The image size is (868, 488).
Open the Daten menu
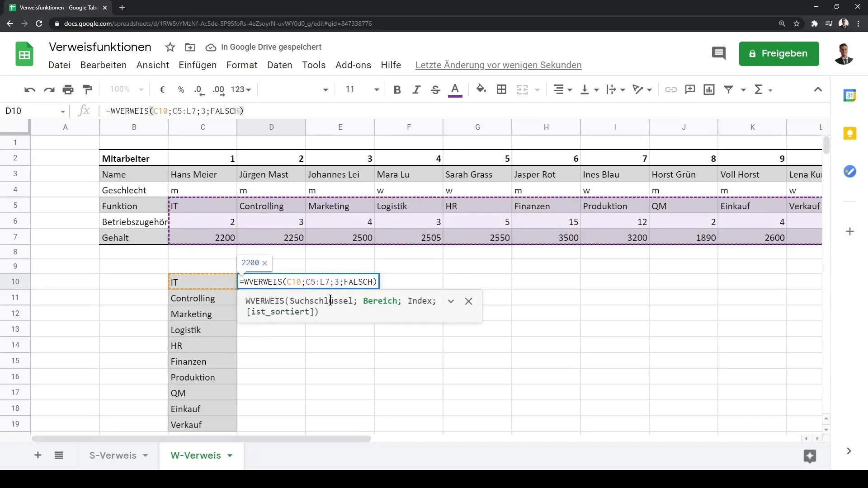[280, 65]
